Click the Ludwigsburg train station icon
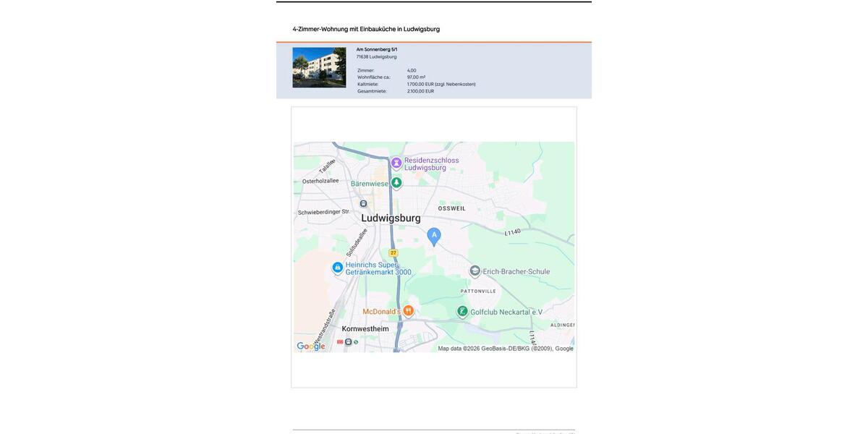868x434 pixels. pyautogui.click(x=363, y=204)
